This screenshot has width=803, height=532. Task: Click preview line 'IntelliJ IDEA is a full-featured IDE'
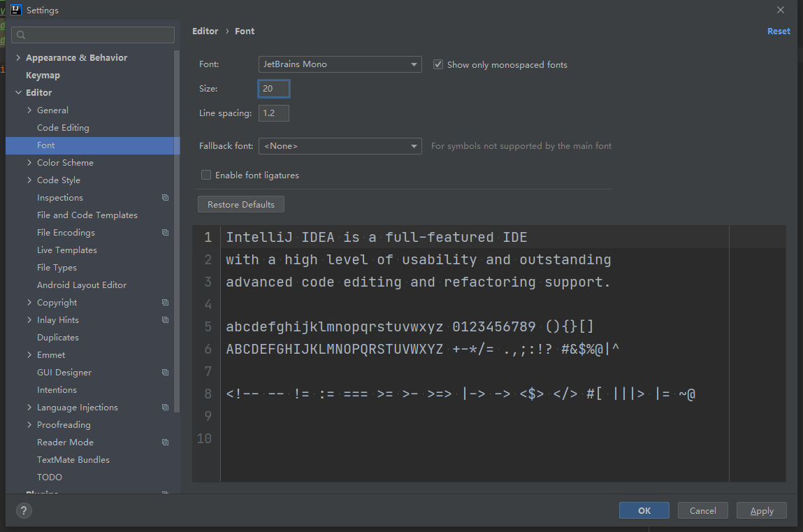(x=377, y=237)
